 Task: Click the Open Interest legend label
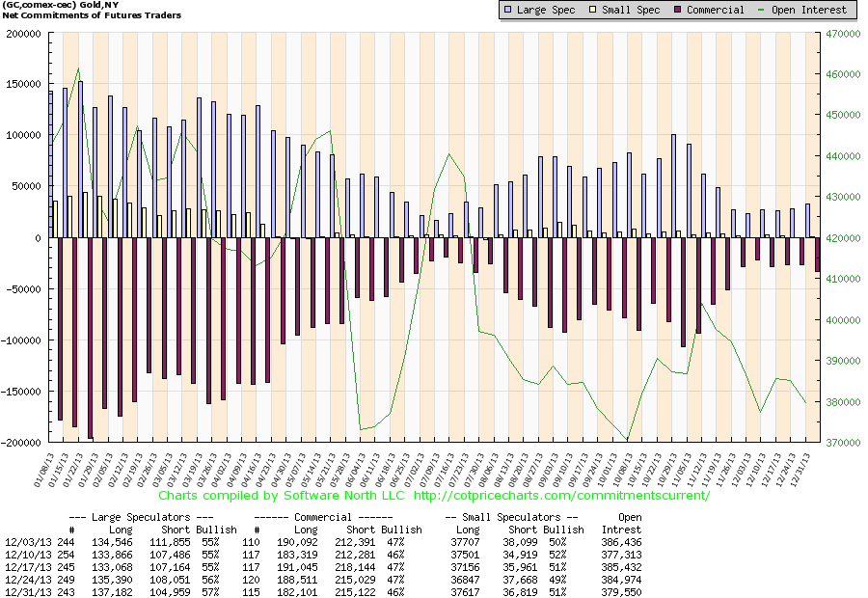[809, 10]
